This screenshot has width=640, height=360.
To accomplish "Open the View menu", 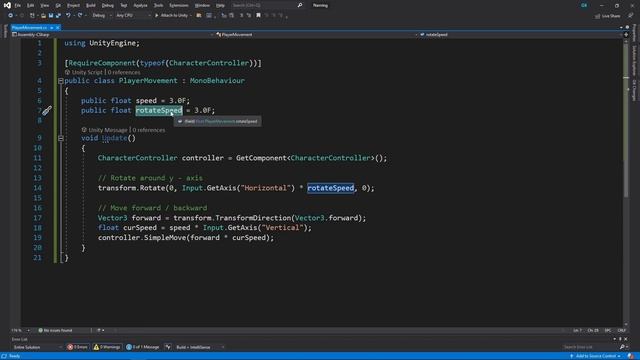I will [44, 5].
